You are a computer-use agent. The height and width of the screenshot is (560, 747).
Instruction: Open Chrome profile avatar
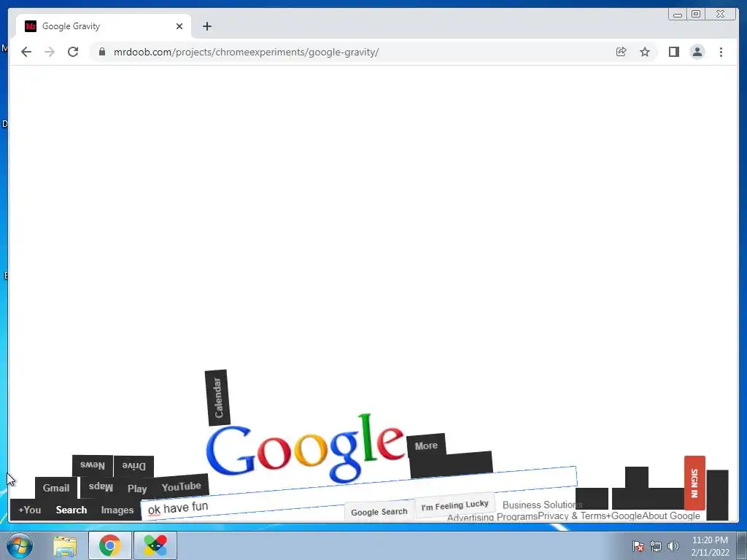(697, 52)
